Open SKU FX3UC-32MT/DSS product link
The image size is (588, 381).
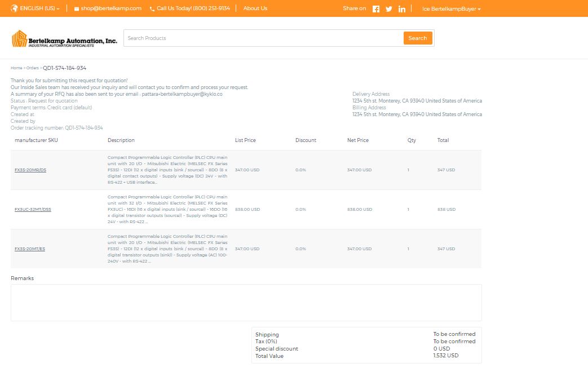click(33, 209)
